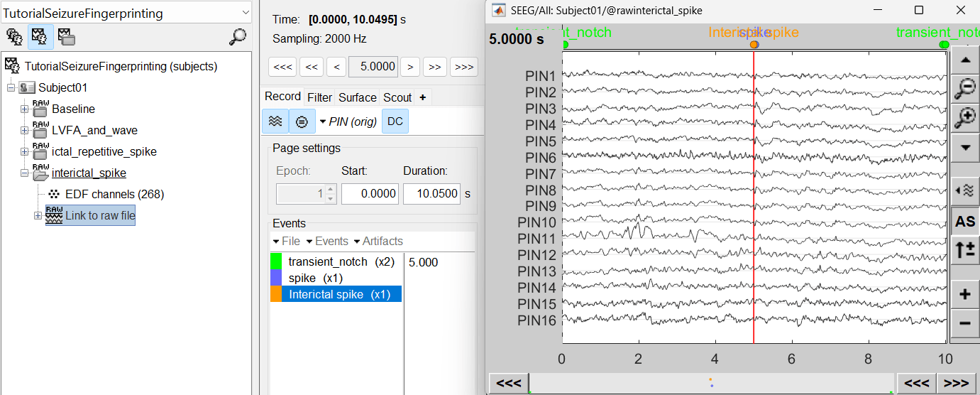Image resolution: width=980 pixels, height=395 pixels.
Task: Click the orange Interictal spike color swatch
Action: coord(276,294)
